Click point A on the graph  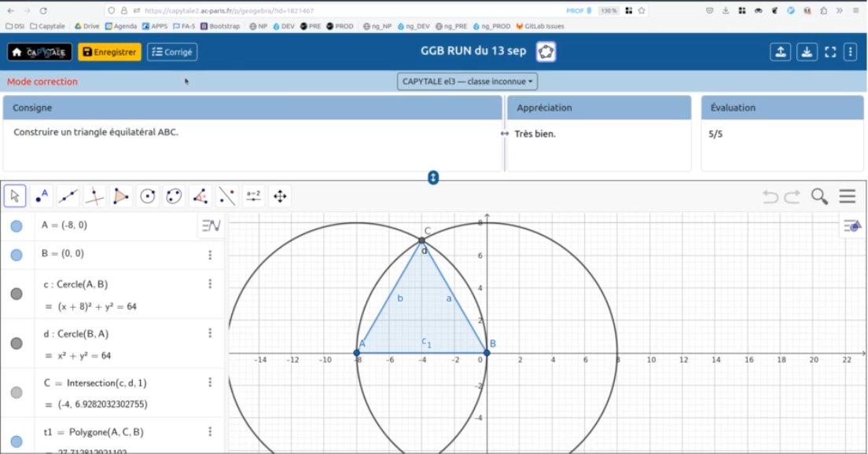pos(356,353)
